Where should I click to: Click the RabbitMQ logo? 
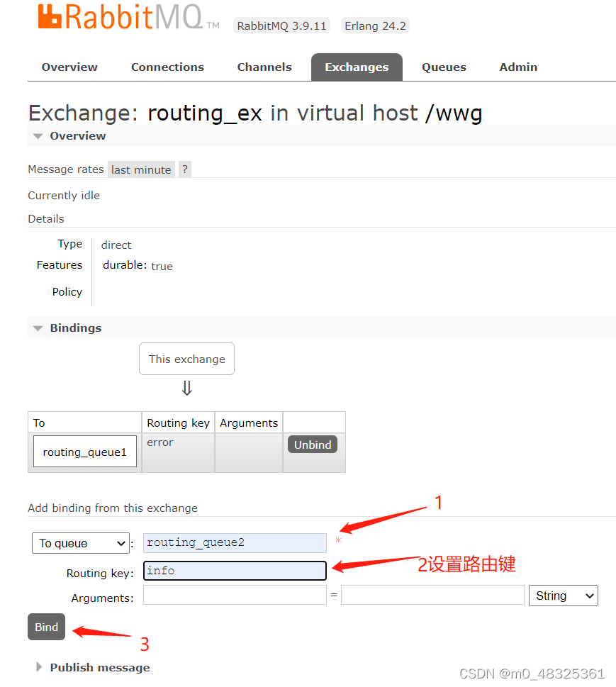click(128, 16)
